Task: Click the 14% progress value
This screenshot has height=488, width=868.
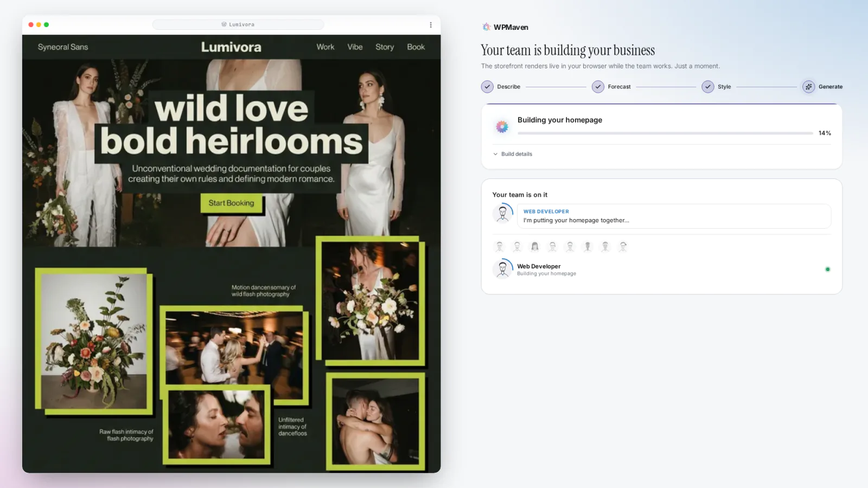Action: pos(825,133)
